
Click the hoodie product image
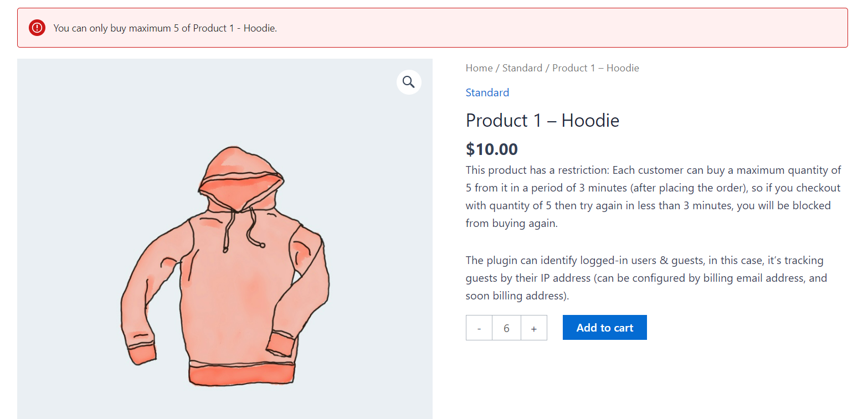pos(224,249)
